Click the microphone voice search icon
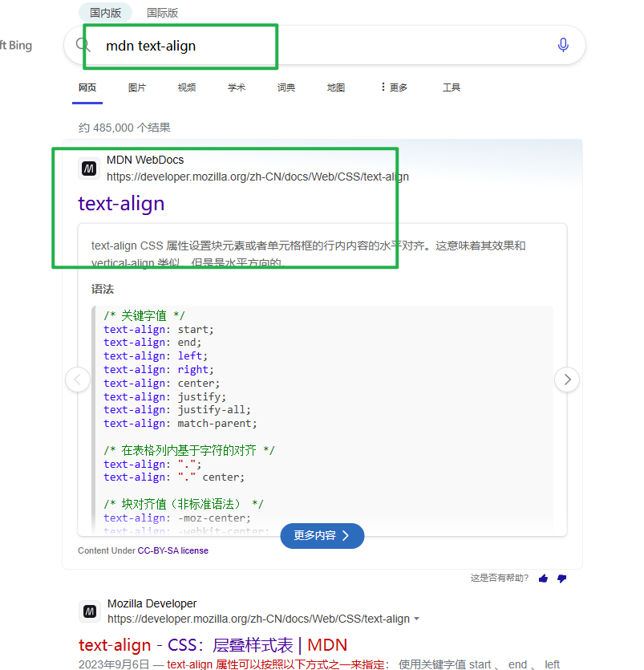 click(563, 45)
